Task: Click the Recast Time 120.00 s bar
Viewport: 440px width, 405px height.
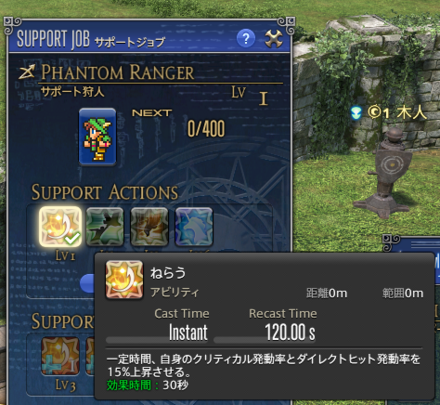Action: point(265,340)
